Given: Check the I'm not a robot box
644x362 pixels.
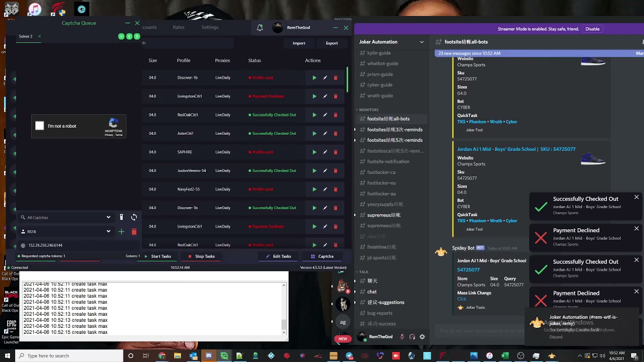Looking at the screenshot, I should point(40,126).
